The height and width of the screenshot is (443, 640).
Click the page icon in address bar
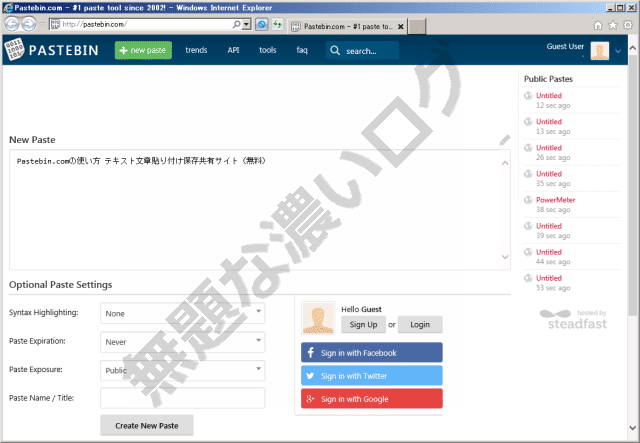55,24
